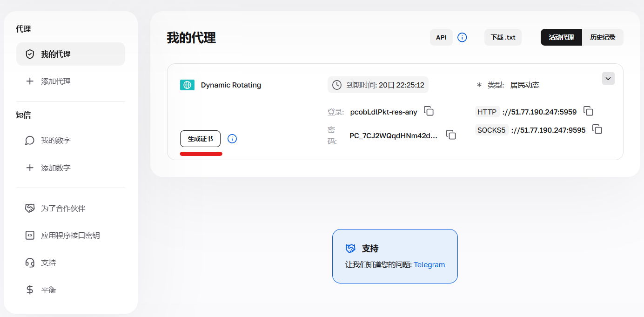The image size is (644, 317).
Task: Click password text PC_7CJ2WQqdHNm42d...
Action: (394, 136)
